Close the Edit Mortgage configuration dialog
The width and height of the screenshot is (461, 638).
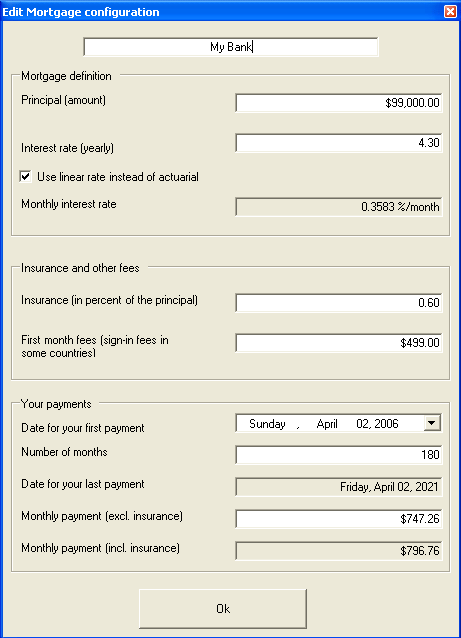[x=450, y=11]
